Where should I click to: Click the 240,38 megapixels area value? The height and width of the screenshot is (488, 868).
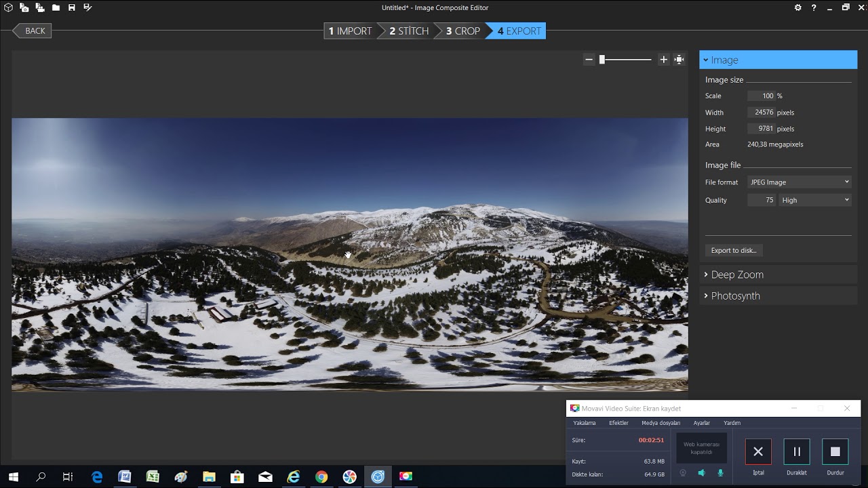click(x=775, y=144)
